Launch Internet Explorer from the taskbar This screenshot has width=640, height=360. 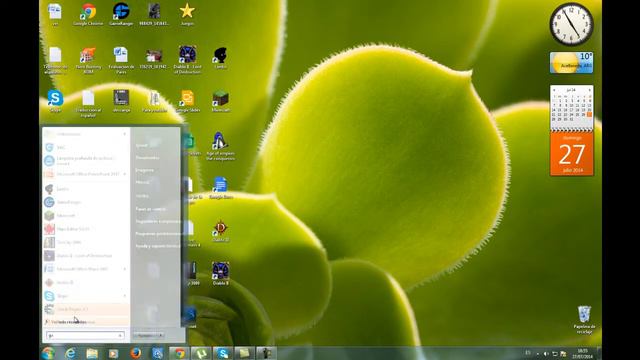pyautogui.click(x=70, y=353)
